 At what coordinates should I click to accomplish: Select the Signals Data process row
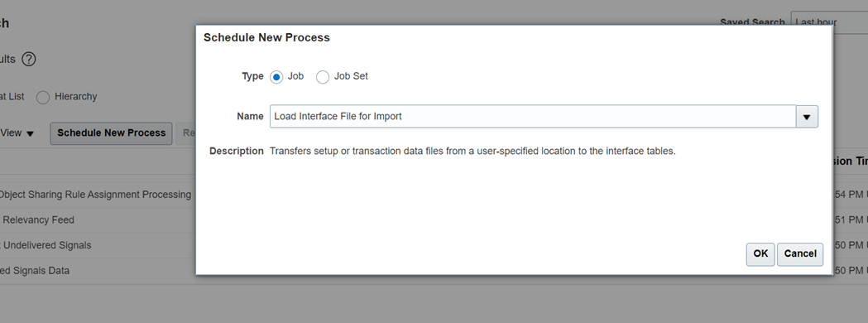[x=36, y=270]
